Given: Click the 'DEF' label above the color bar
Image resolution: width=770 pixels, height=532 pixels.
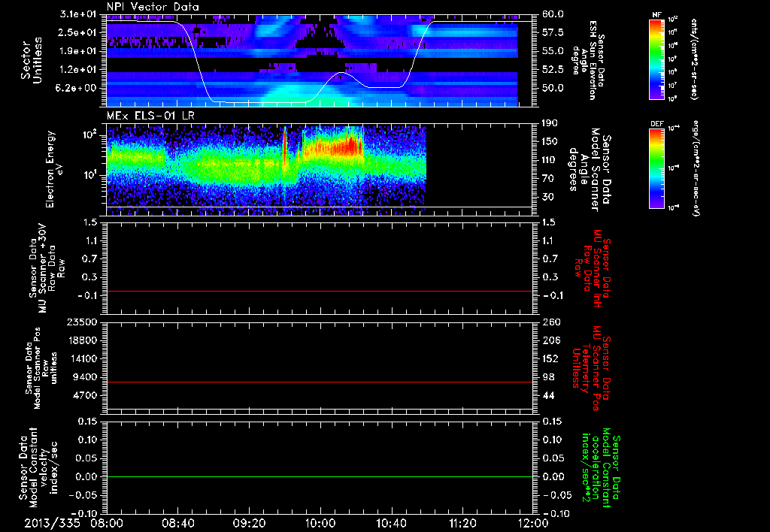Looking at the screenshot, I should [656, 124].
